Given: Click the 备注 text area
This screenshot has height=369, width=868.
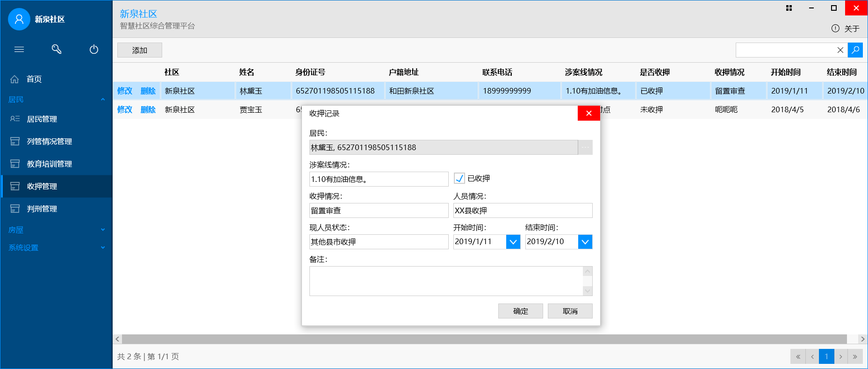Looking at the screenshot, I should pos(446,281).
